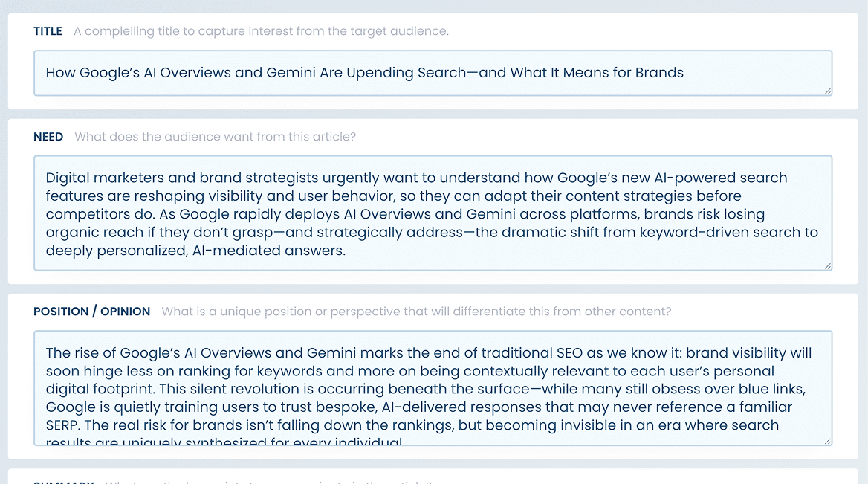
Task: Select the TITLE field label
Action: point(48,30)
